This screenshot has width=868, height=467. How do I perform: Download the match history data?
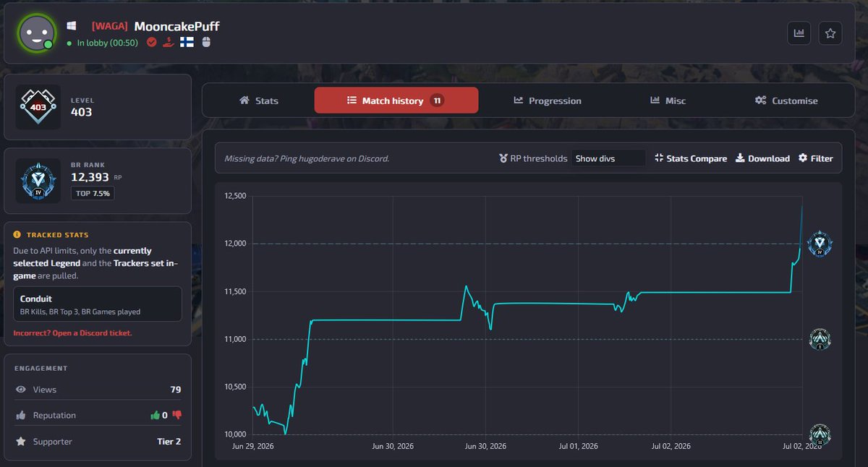point(762,158)
